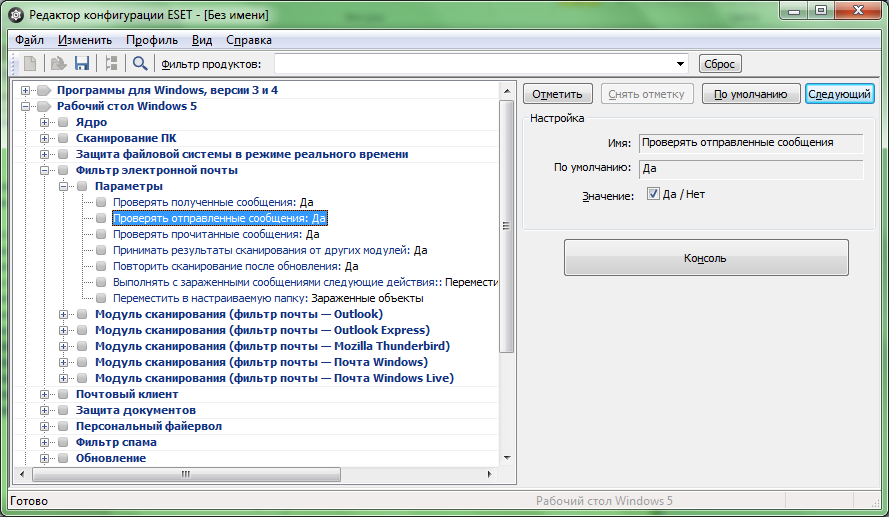
Task: Toggle mark box next to Обновление
Action: 64,458
